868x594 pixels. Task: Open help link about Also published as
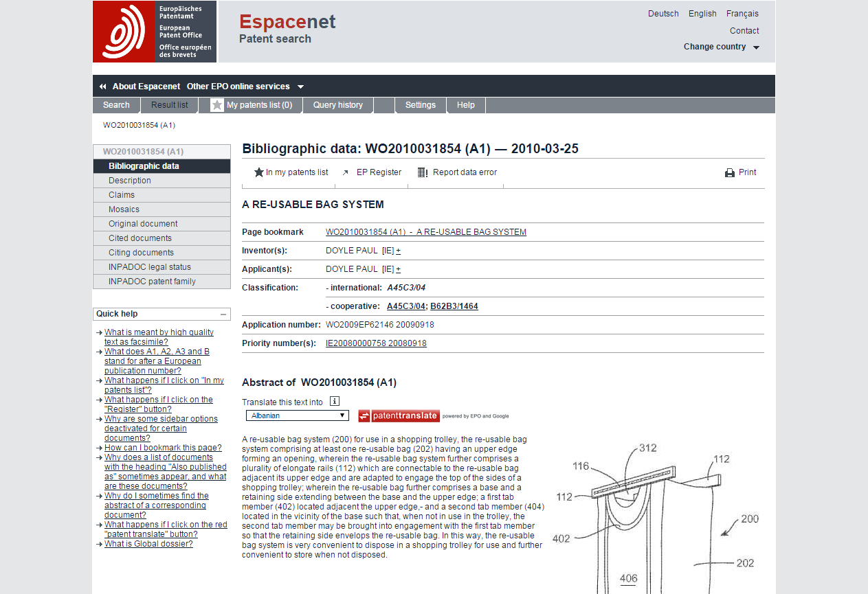tap(165, 472)
